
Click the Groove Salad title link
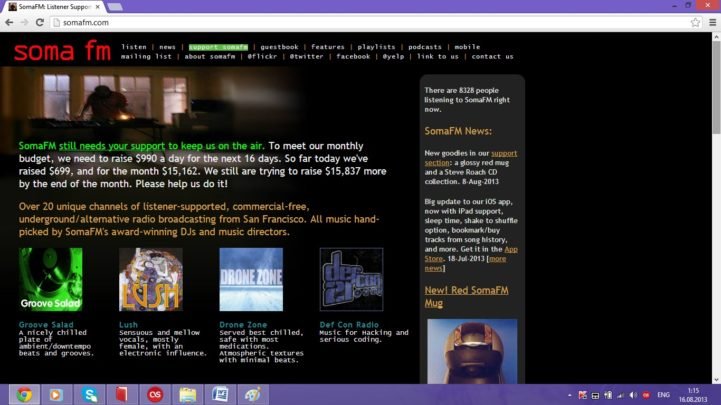tap(46, 325)
